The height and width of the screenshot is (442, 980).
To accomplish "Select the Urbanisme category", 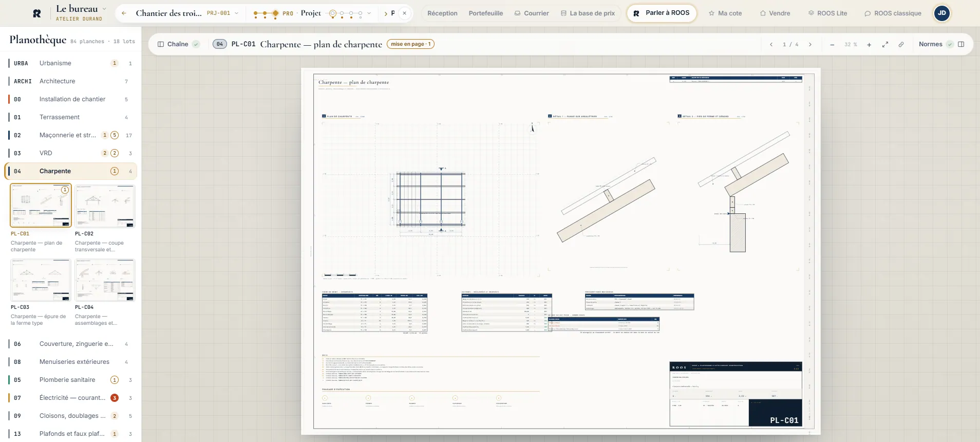I will click(x=71, y=63).
